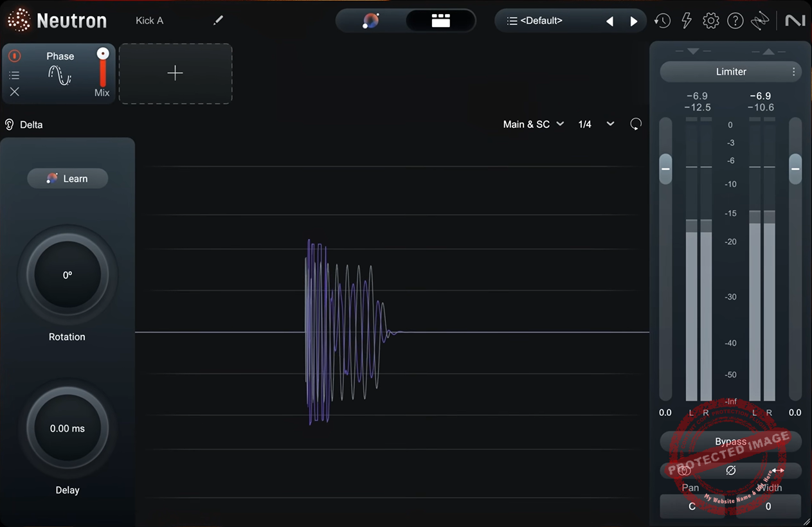
Task: Click the -12.5 input level readout
Action: click(698, 107)
